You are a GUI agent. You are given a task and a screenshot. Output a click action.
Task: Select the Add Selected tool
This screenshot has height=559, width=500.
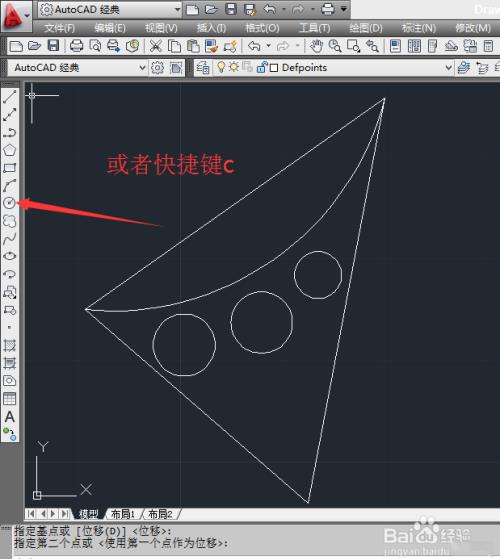coord(10,434)
